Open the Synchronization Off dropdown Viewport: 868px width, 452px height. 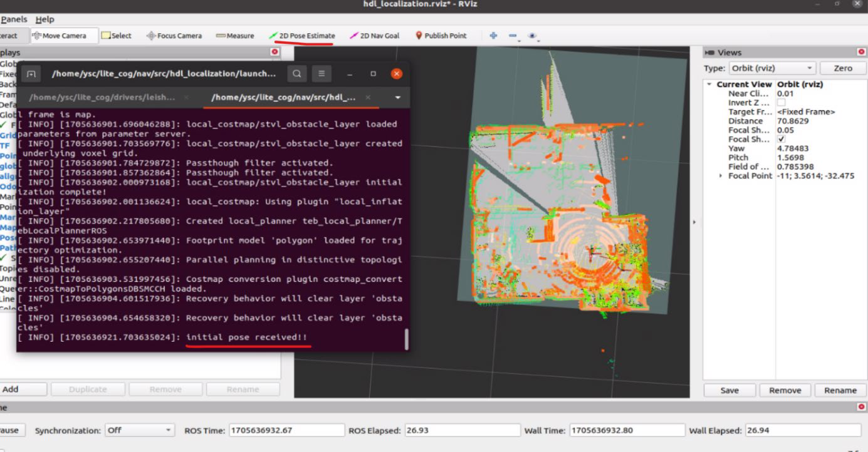tap(139, 431)
